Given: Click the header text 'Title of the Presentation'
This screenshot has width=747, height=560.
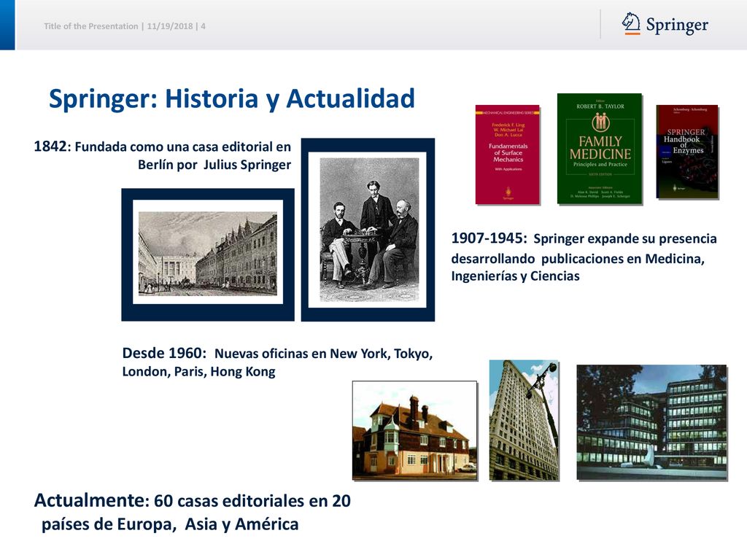Looking at the screenshot, I should [x=91, y=26].
